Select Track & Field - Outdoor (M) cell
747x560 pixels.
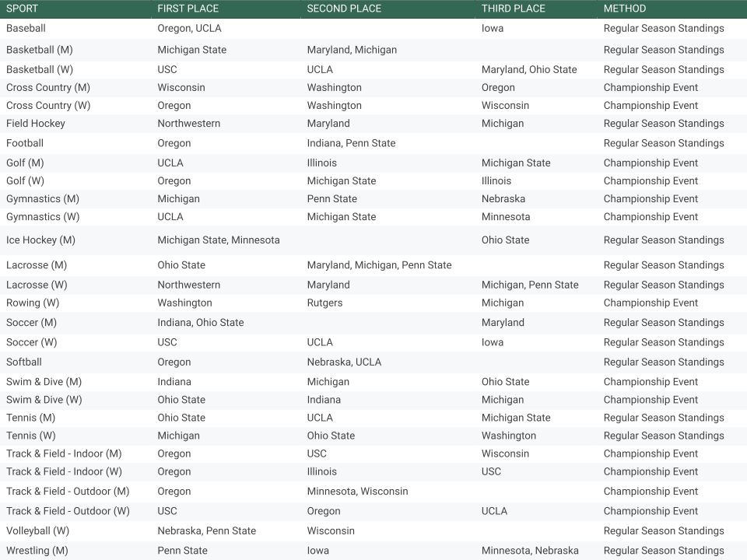(x=68, y=492)
